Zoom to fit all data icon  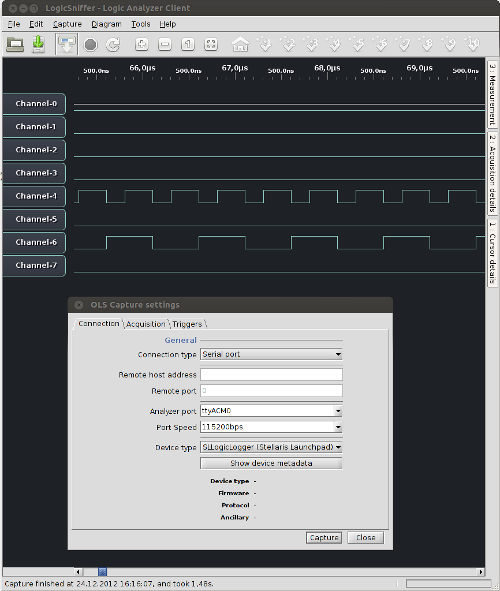[211, 44]
